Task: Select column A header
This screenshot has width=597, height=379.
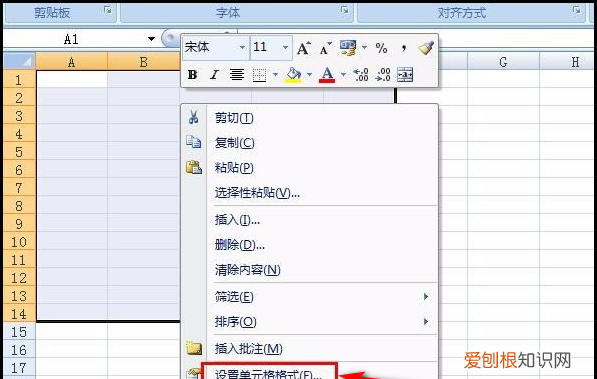Action: point(72,61)
